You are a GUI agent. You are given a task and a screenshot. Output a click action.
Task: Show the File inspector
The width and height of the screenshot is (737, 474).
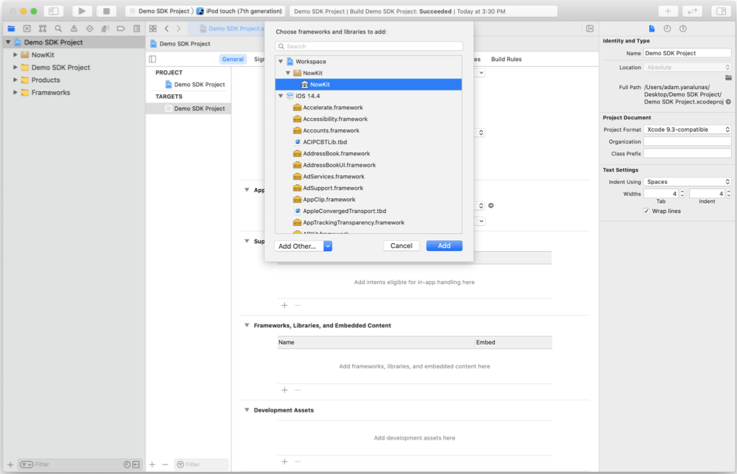click(x=651, y=29)
